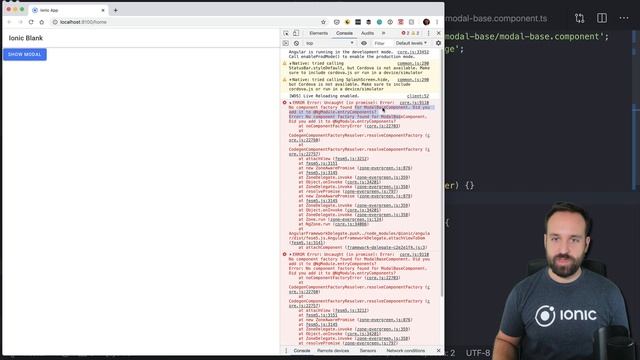The image size is (640, 360).
Task: Close the DevTools bottom drawer
Action: [438, 351]
